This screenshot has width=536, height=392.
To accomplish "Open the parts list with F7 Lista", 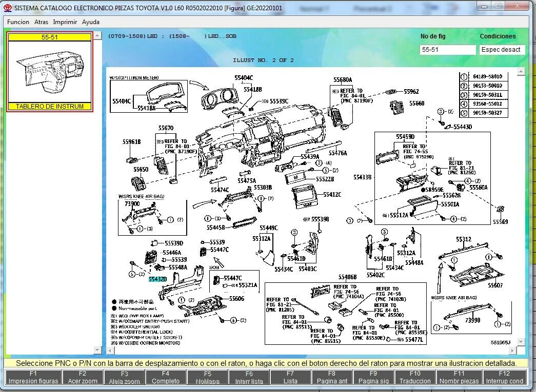I will click(290, 377).
